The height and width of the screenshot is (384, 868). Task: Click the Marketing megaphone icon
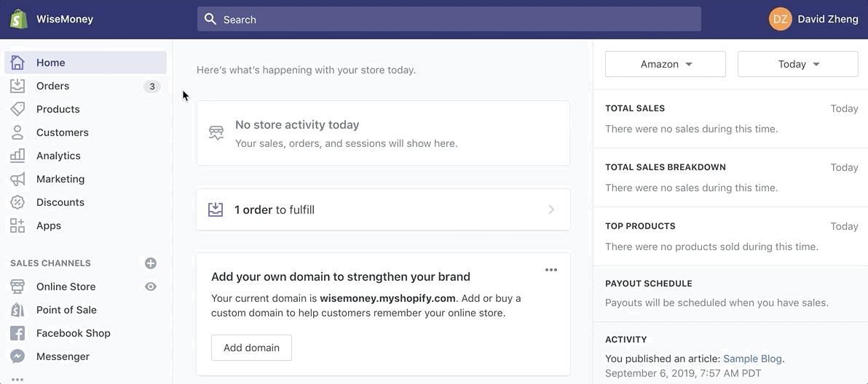[17, 178]
